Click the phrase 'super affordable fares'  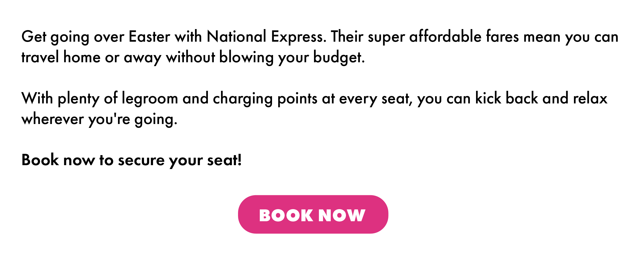pyautogui.click(x=443, y=37)
